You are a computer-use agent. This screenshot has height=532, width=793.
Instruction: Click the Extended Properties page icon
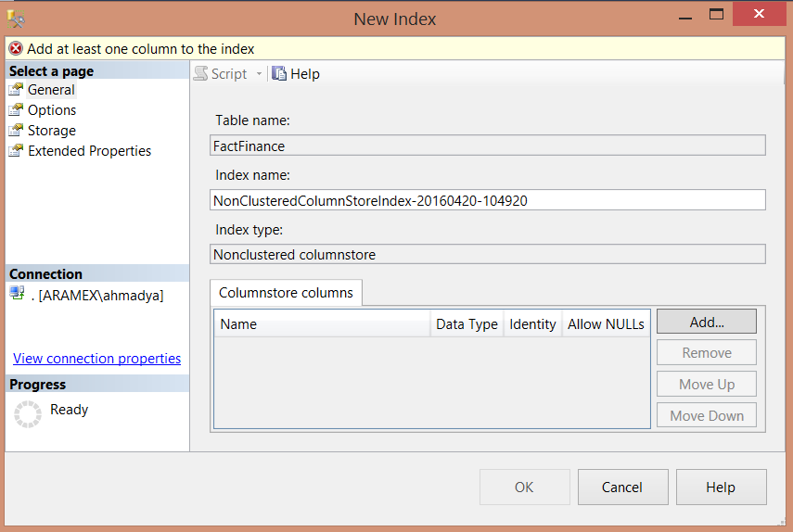tap(16, 151)
